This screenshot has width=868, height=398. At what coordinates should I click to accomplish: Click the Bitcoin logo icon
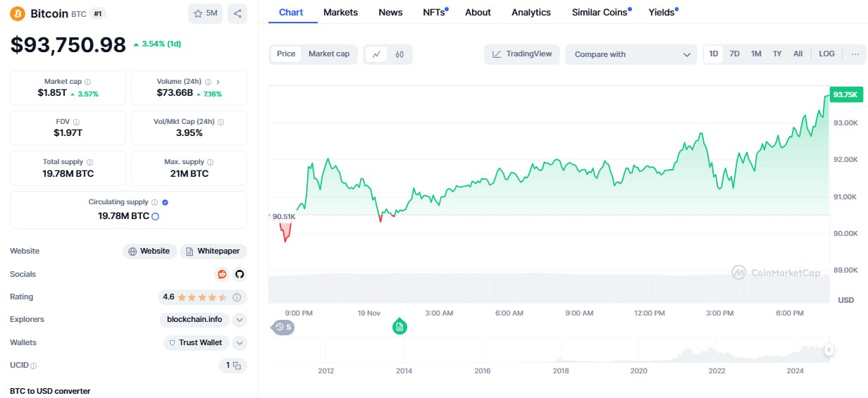point(18,13)
